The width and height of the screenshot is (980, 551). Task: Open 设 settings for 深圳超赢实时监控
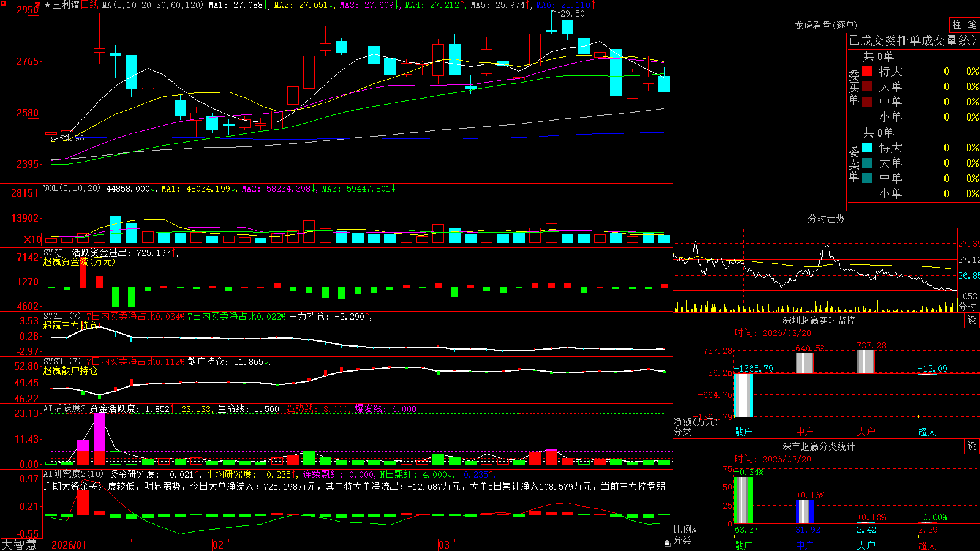pos(972,320)
